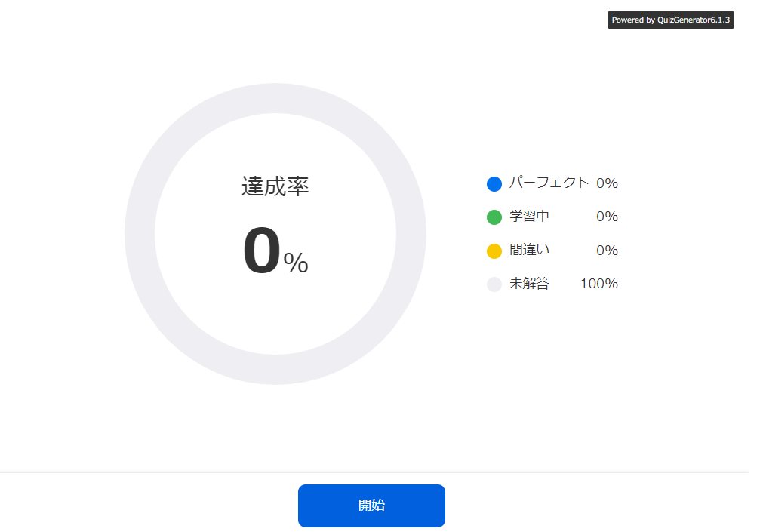Click the 達成率 title inside the chart
The image size is (766, 532).
tap(275, 186)
